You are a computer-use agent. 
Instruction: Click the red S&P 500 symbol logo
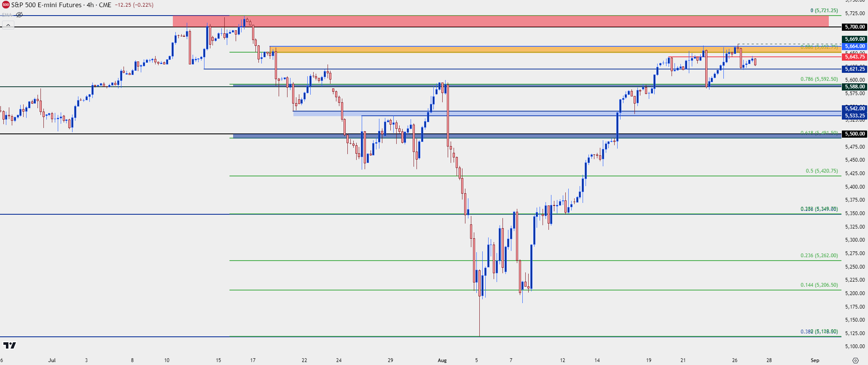(5, 5)
